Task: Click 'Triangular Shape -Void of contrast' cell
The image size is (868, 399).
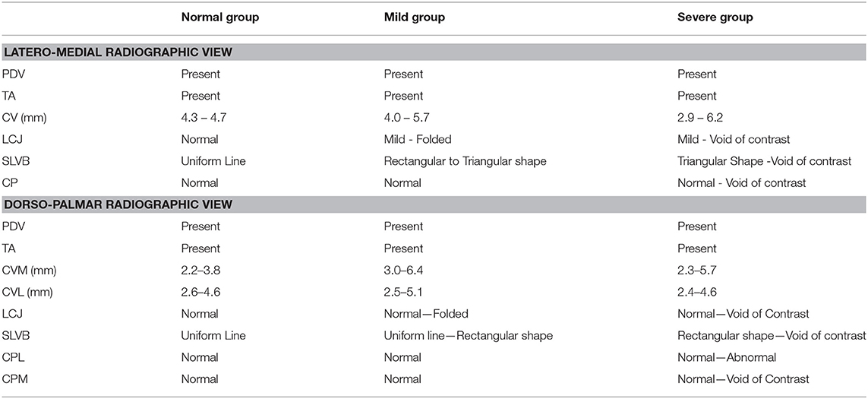Action: [x=764, y=161]
